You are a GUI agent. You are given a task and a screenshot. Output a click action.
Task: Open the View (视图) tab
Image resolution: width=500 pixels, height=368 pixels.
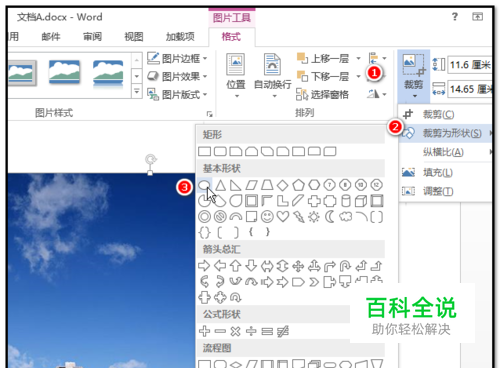134,37
